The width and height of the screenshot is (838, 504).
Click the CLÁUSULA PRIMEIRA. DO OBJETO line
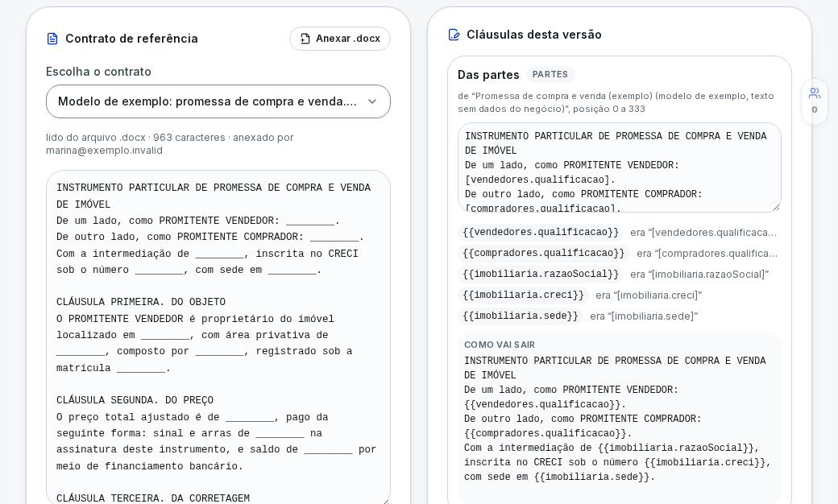[x=141, y=302]
